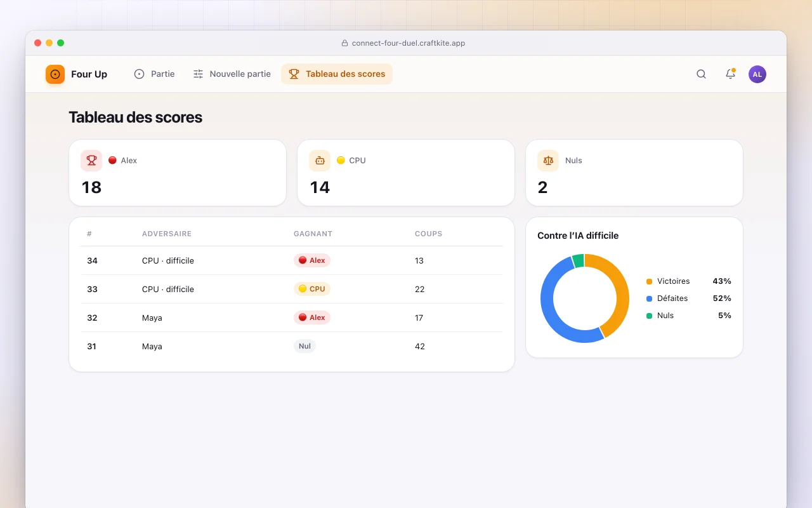Screen dimensions: 812x508
Task: Select the Tableau des scores tab
Action: coord(337,74)
